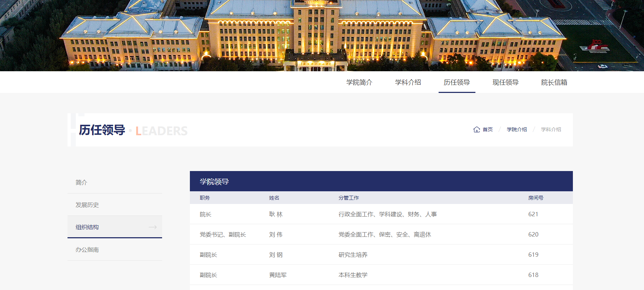The image size is (644, 290).
Task: Click the home icon in breadcrumb
Action: point(477,129)
